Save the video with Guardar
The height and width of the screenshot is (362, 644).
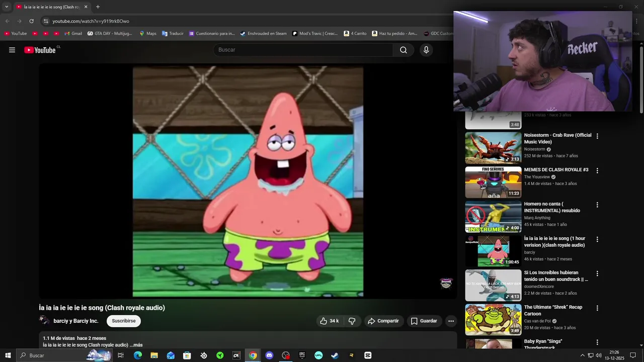click(x=424, y=321)
